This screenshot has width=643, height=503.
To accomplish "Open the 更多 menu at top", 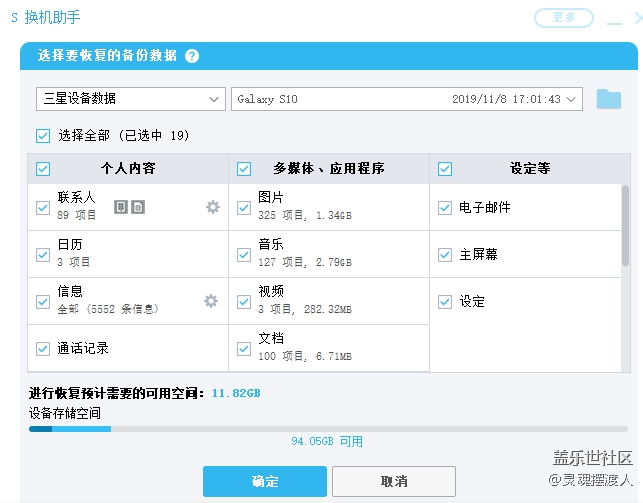I will pos(564,17).
